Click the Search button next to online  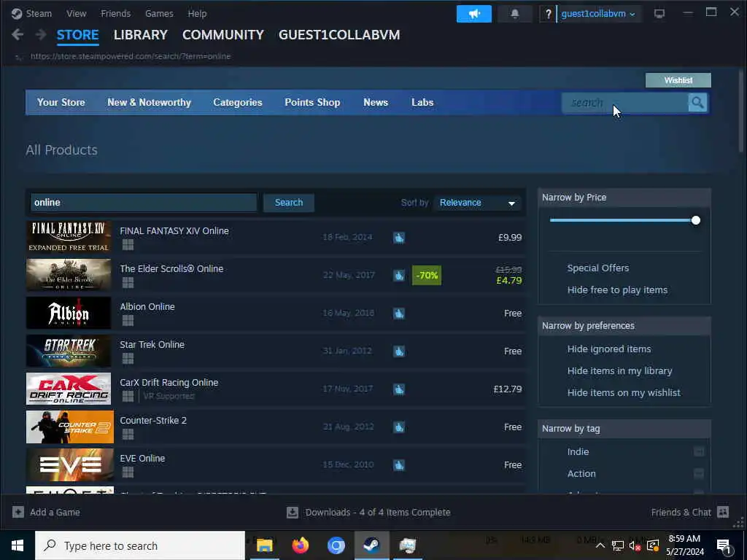tap(289, 203)
